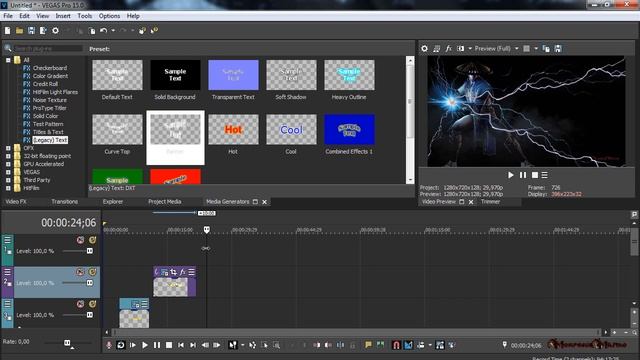Pause the video preview window playback
Screen dimensions: 640x360
[x=523, y=175]
